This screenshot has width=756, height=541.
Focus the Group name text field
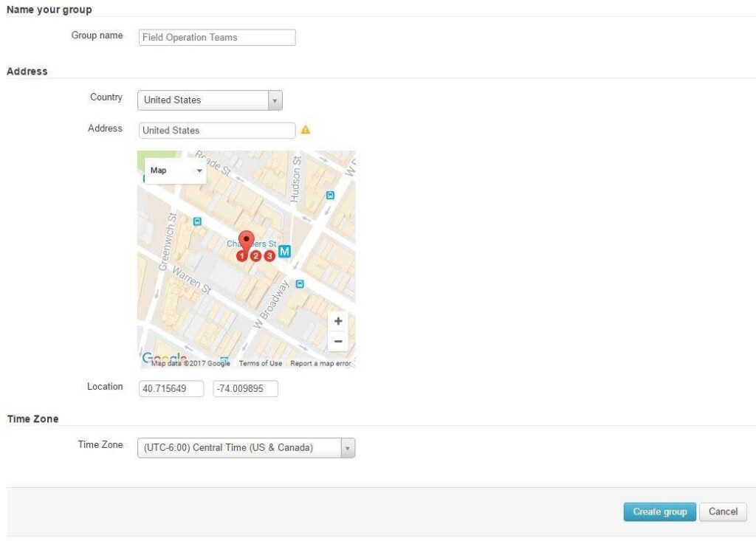tap(217, 38)
